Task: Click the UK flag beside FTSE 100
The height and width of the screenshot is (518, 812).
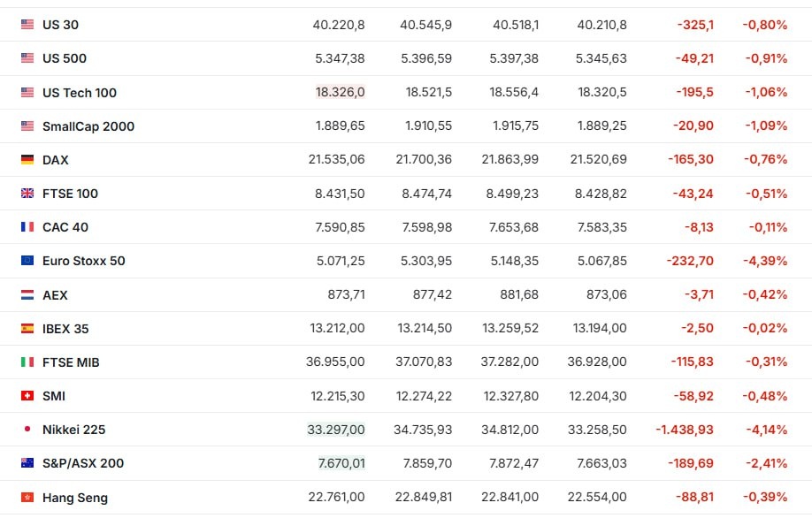Action: (x=27, y=194)
